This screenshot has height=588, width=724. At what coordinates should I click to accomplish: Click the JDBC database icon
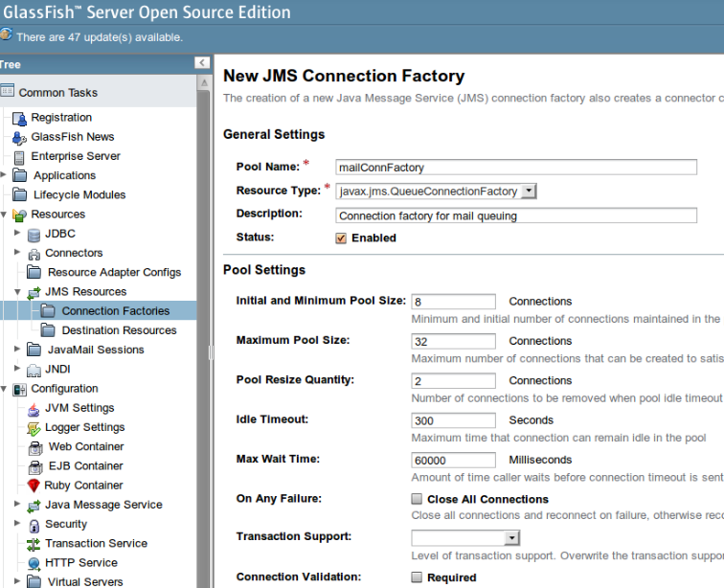[34, 235]
